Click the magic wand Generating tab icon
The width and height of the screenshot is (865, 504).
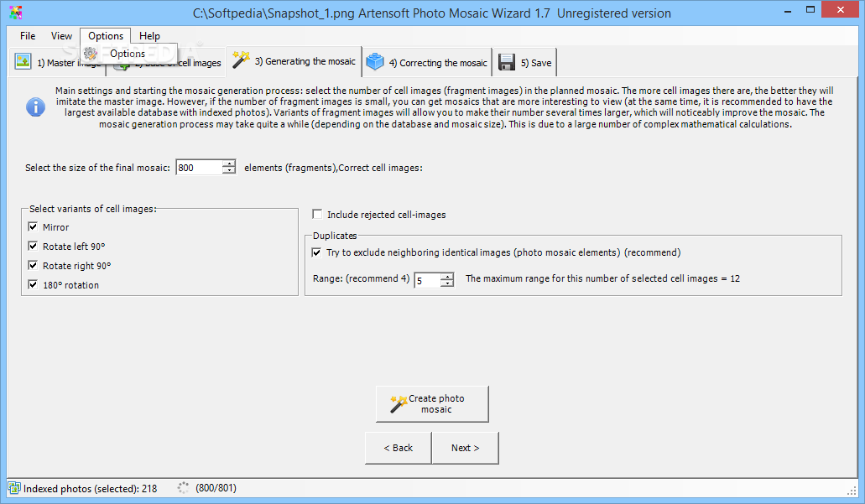(x=241, y=60)
